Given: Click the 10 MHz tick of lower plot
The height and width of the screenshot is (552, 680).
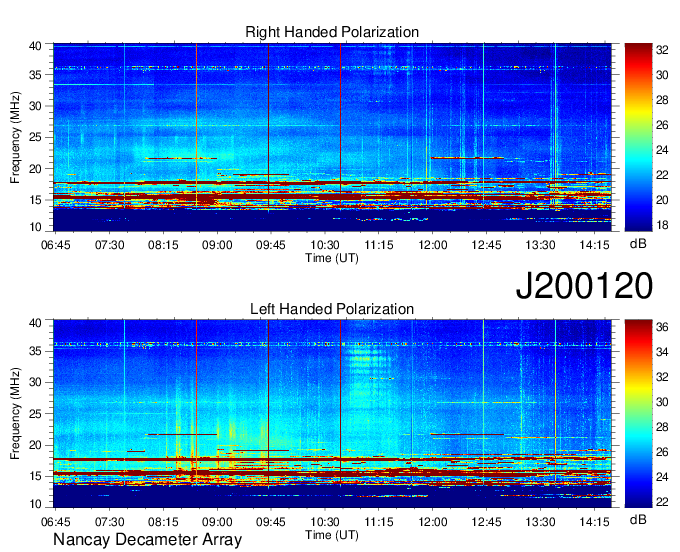Looking at the screenshot, I should click(x=35, y=504).
